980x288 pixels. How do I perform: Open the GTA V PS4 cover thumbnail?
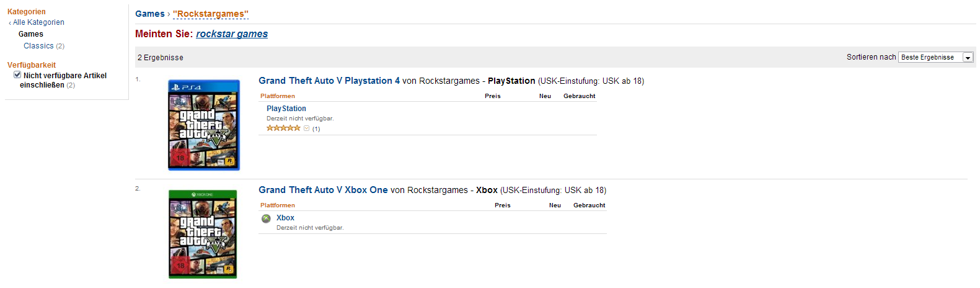click(x=204, y=125)
